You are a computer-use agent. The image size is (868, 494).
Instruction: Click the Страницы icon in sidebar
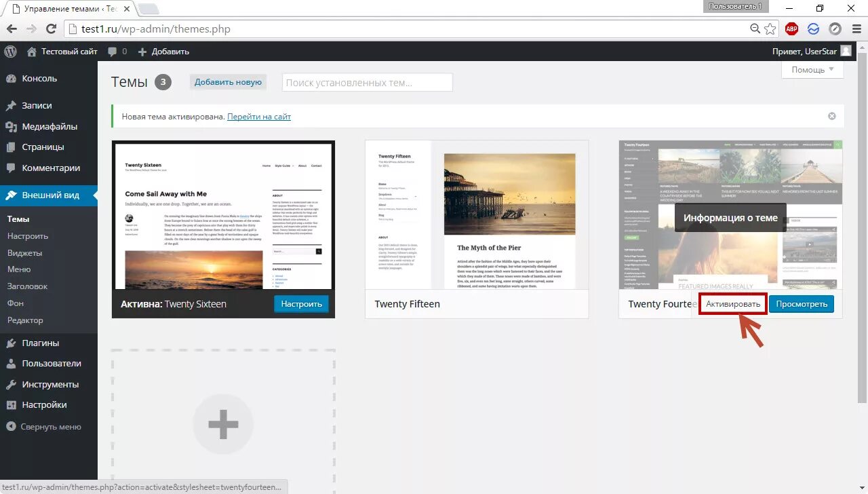pyautogui.click(x=11, y=147)
